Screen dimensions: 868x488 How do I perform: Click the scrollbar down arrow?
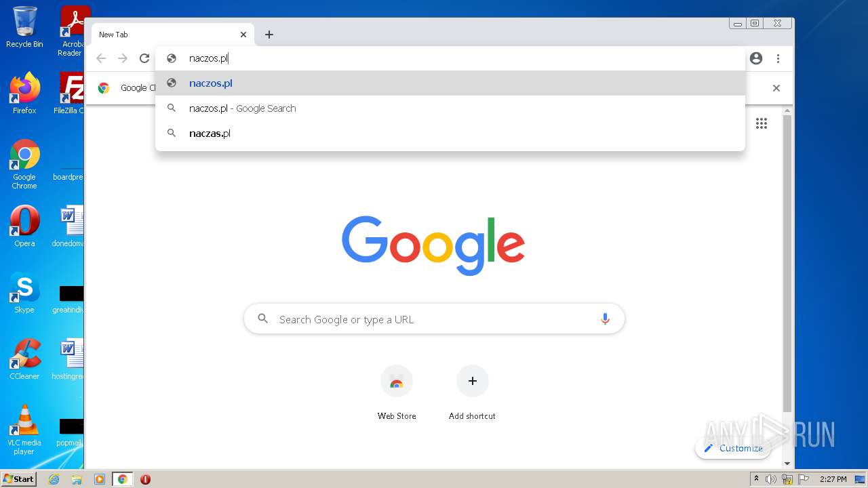787,464
